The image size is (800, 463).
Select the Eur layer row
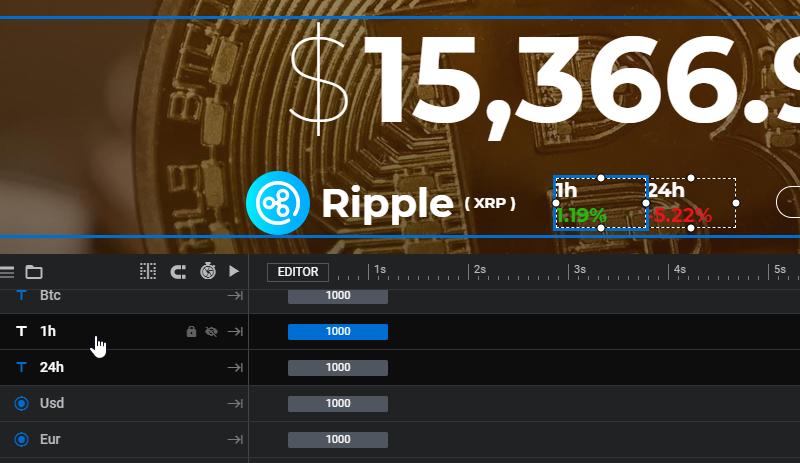pos(124,440)
